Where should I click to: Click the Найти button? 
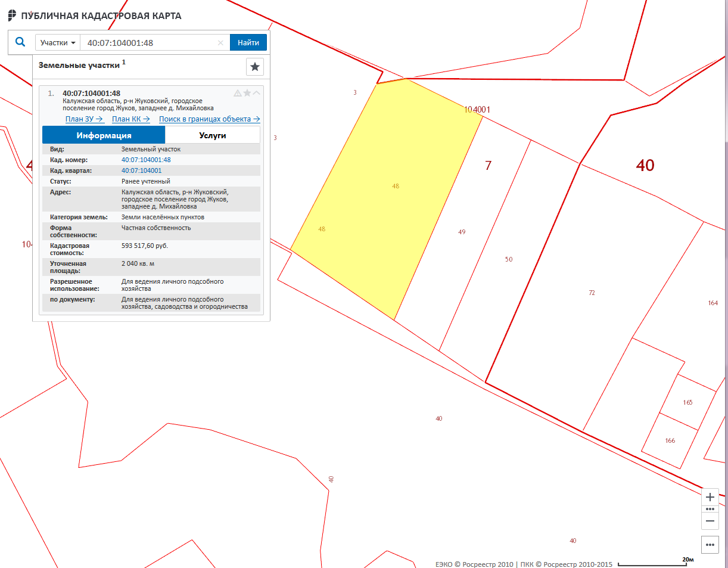click(x=248, y=42)
